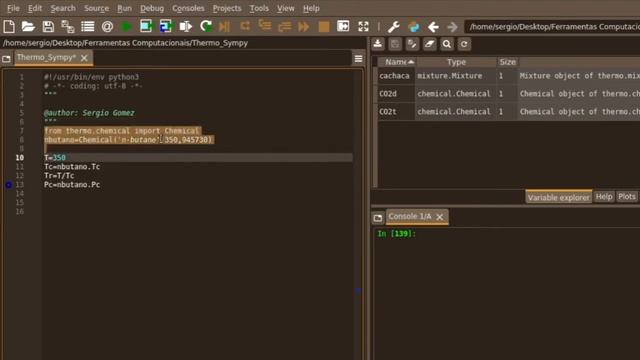Continue debug execution icon
The image size is (640, 360).
coord(304,27)
